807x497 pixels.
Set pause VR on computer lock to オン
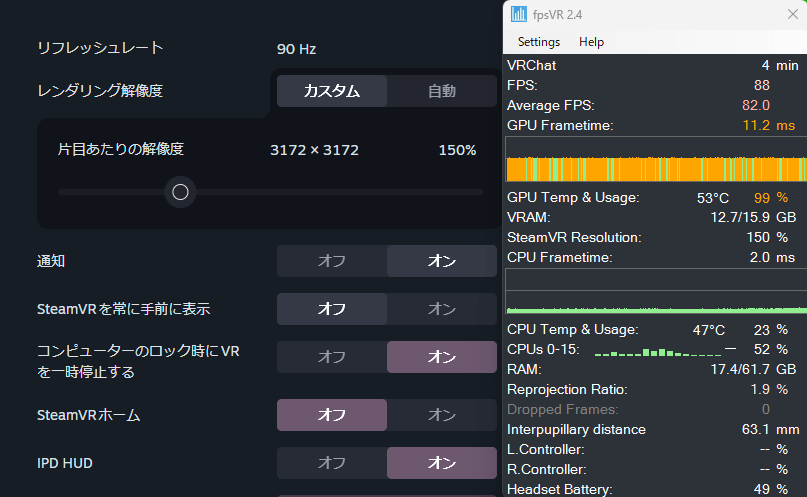[x=441, y=357]
